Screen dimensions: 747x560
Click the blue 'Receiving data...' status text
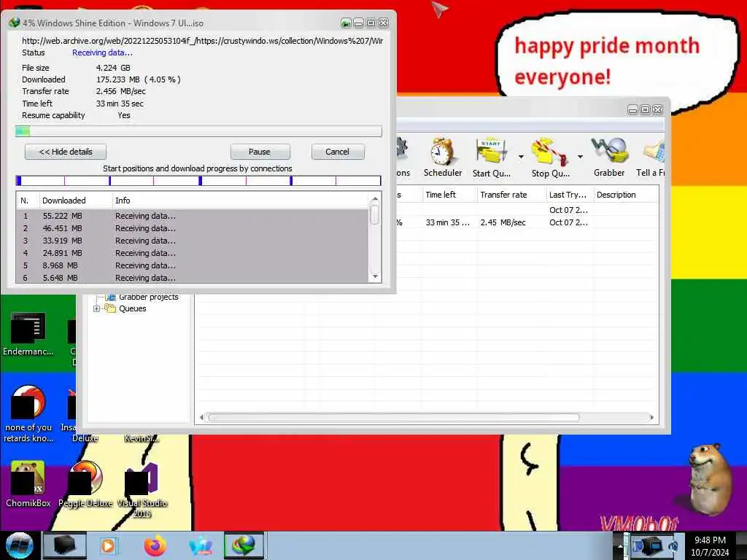point(102,52)
